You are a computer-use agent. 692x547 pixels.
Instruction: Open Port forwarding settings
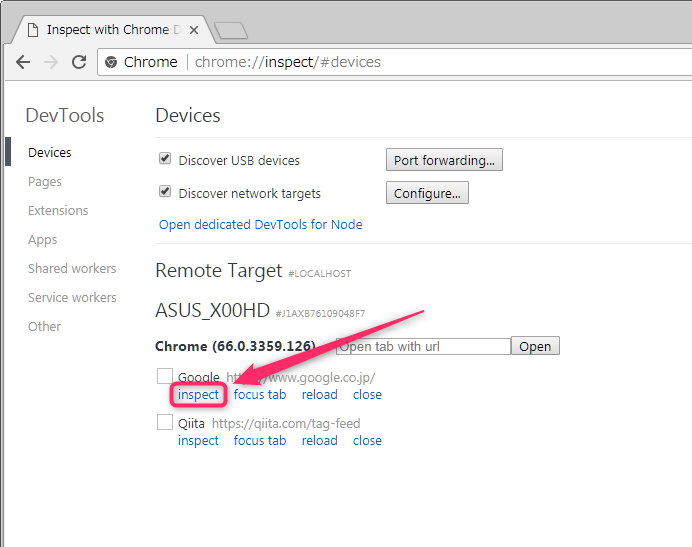coord(444,160)
